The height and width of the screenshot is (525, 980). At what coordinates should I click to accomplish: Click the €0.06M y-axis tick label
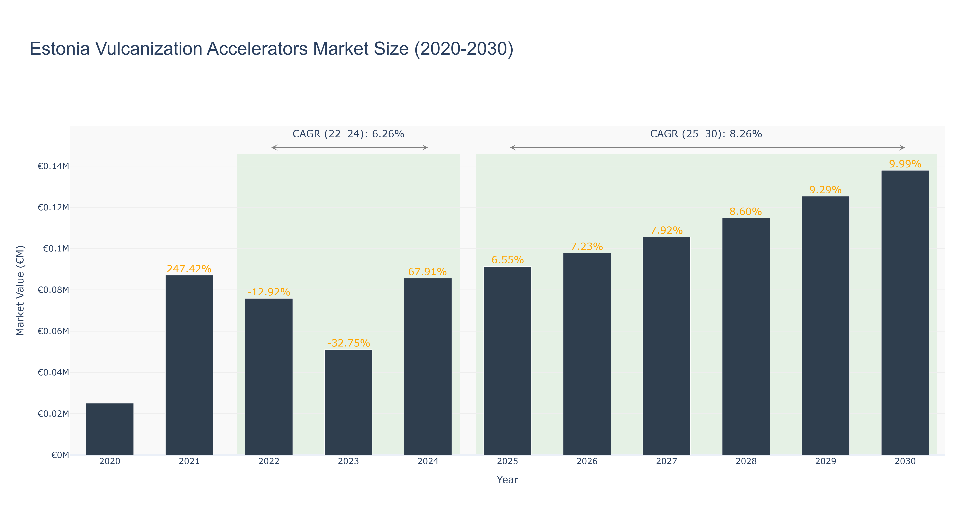coord(53,331)
